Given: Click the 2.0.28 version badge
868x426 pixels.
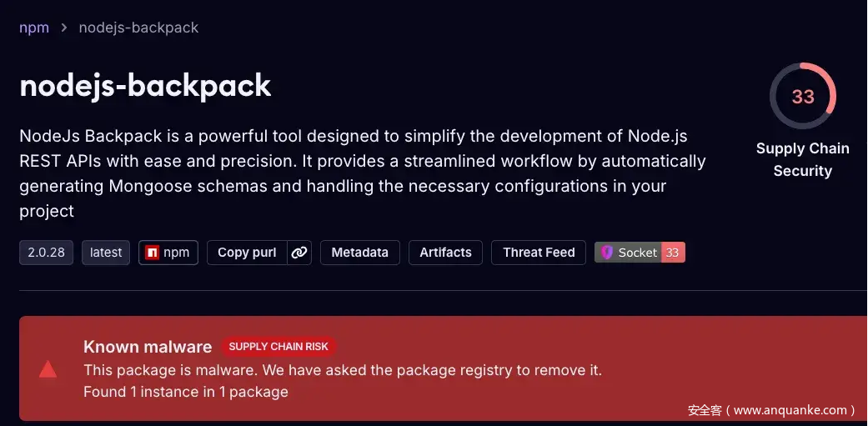Looking at the screenshot, I should (47, 253).
